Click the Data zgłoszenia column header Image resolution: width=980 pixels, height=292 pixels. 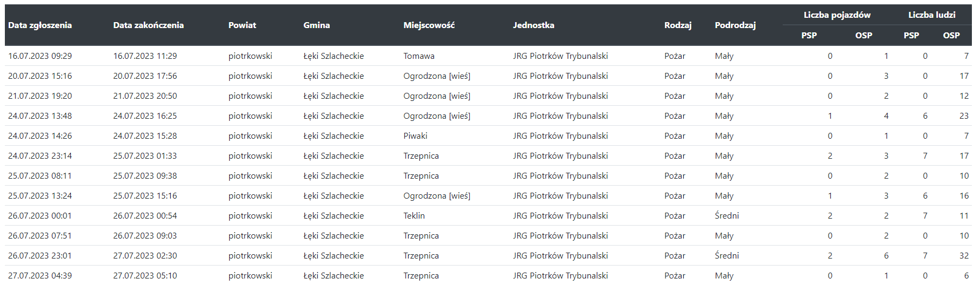[x=40, y=25]
